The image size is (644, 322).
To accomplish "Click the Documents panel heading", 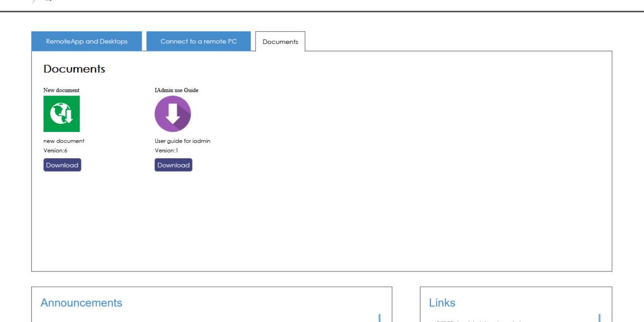I will [74, 69].
